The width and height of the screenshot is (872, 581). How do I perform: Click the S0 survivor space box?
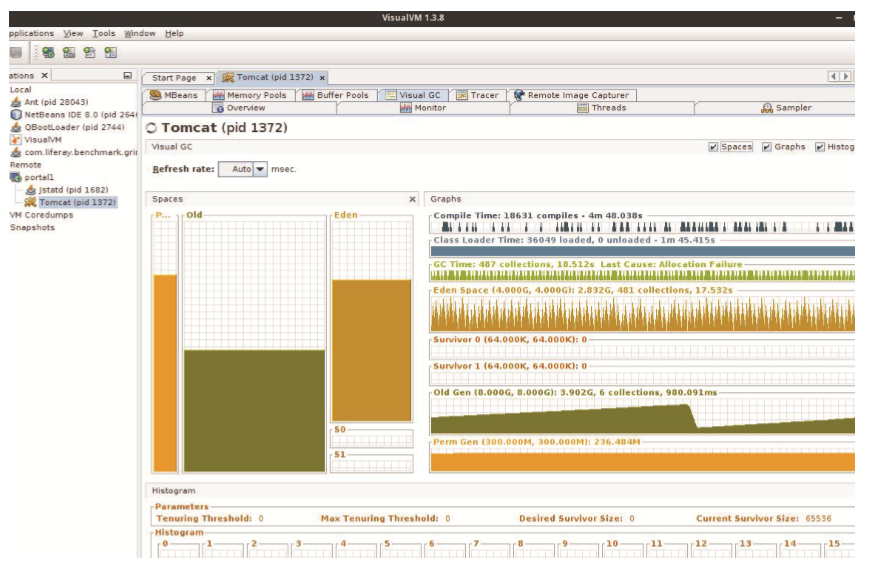(x=371, y=440)
